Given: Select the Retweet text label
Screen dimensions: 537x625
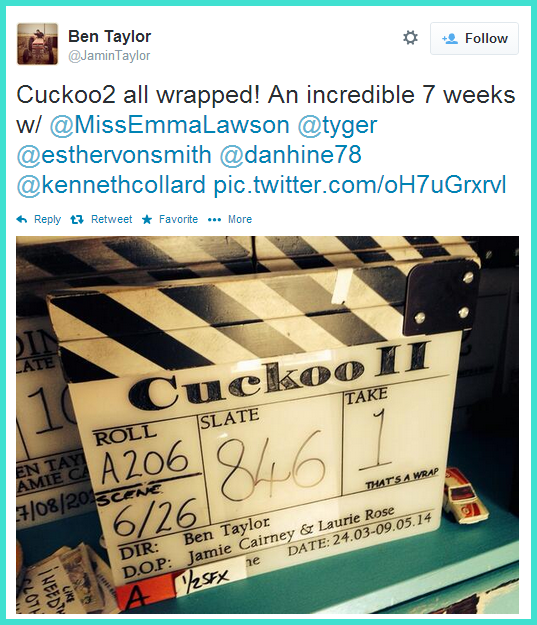Looking at the screenshot, I should coord(112,220).
